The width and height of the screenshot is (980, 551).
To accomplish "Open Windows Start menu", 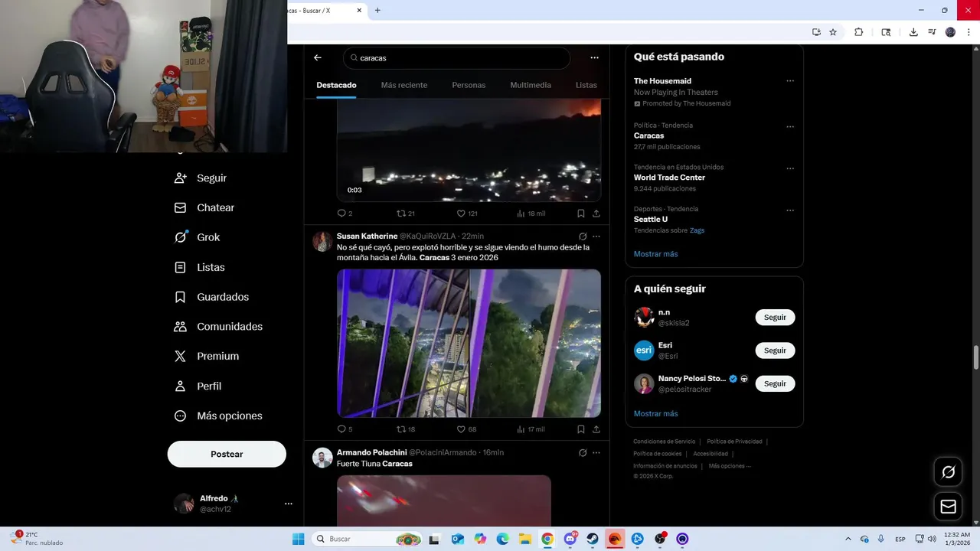I will [299, 539].
